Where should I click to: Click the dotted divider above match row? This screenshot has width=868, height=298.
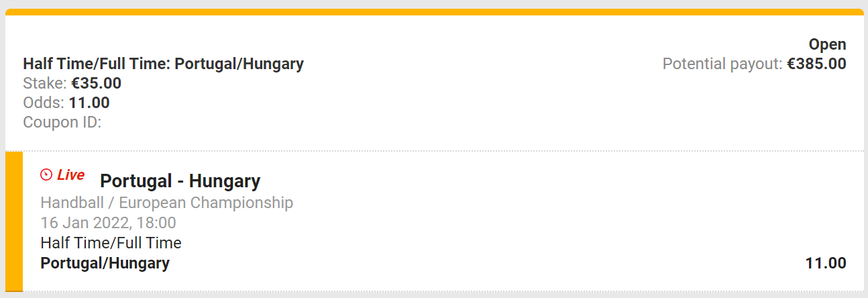point(434,151)
